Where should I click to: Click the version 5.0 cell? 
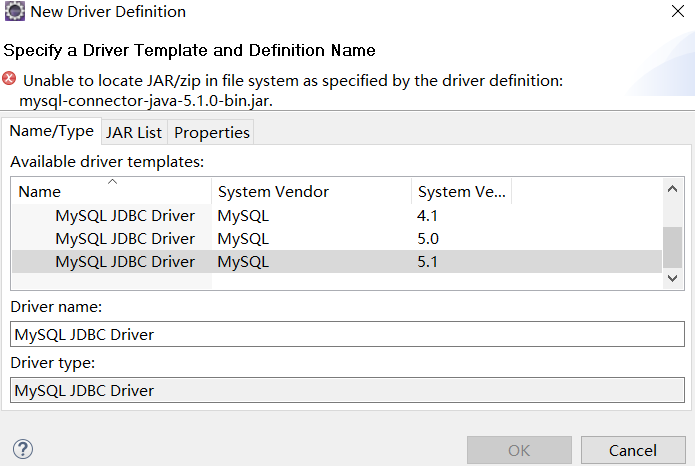tap(428, 239)
